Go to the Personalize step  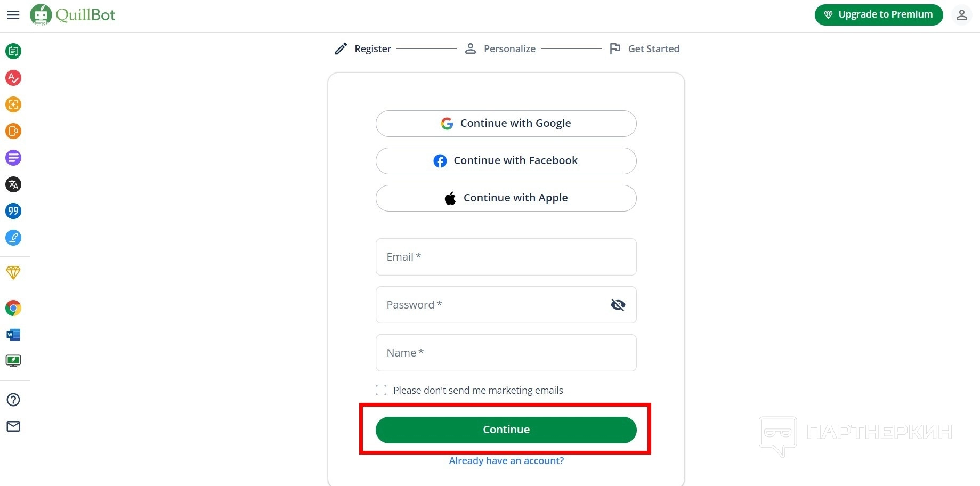point(500,49)
